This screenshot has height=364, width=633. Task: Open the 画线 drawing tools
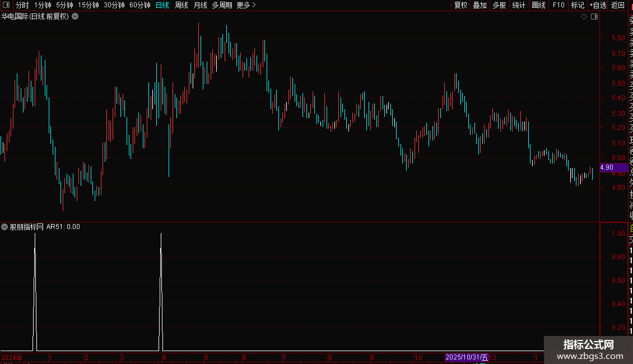coord(538,5)
